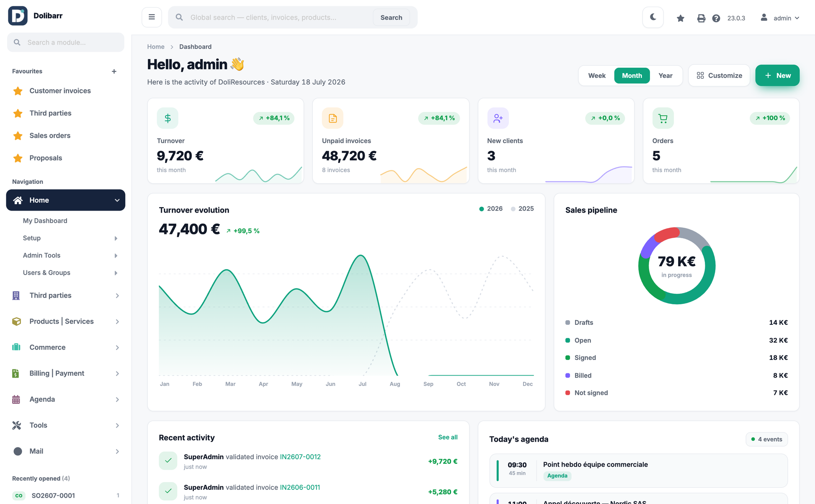
Task: Click check icon for IN2607-0012 activity
Action: pyautogui.click(x=168, y=461)
